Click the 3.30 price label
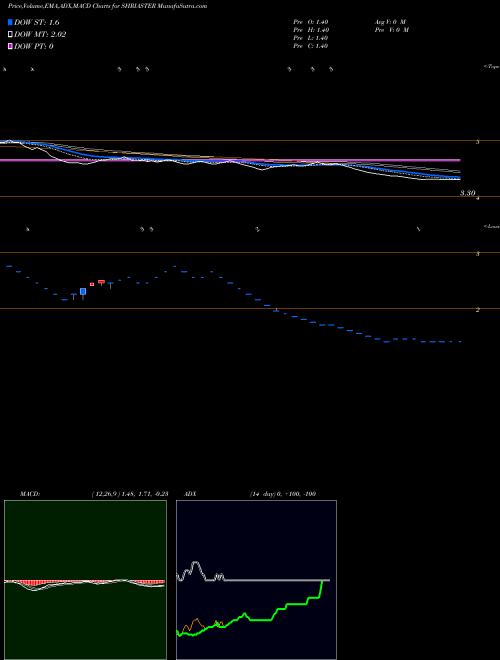 point(468,193)
